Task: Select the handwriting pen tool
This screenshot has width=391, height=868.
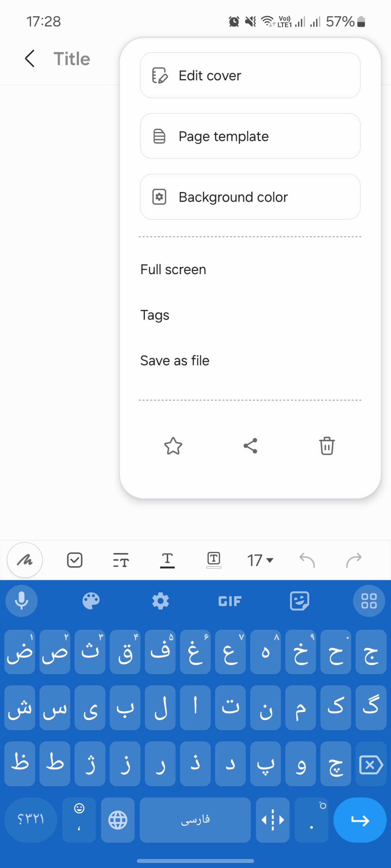Action: coord(25,560)
